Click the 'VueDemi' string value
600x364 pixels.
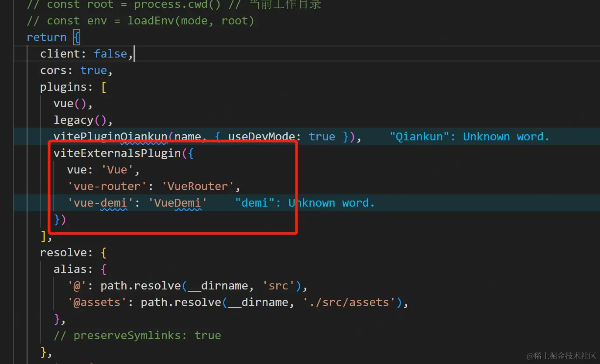(178, 203)
